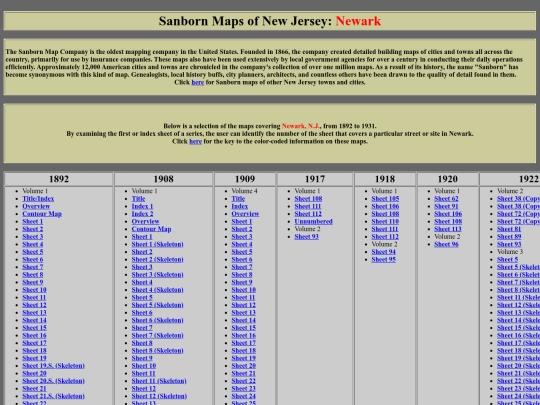The image size is (540, 405).
Task: Open Sheet 8 (Skeleton) under 1908
Action: pyautogui.click(x=157, y=351)
